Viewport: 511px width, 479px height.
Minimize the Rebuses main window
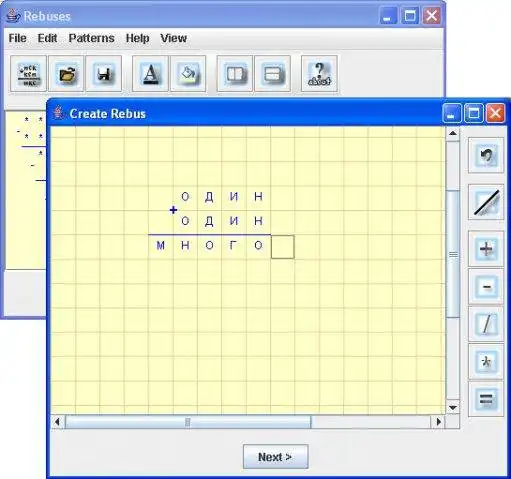(388, 16)
